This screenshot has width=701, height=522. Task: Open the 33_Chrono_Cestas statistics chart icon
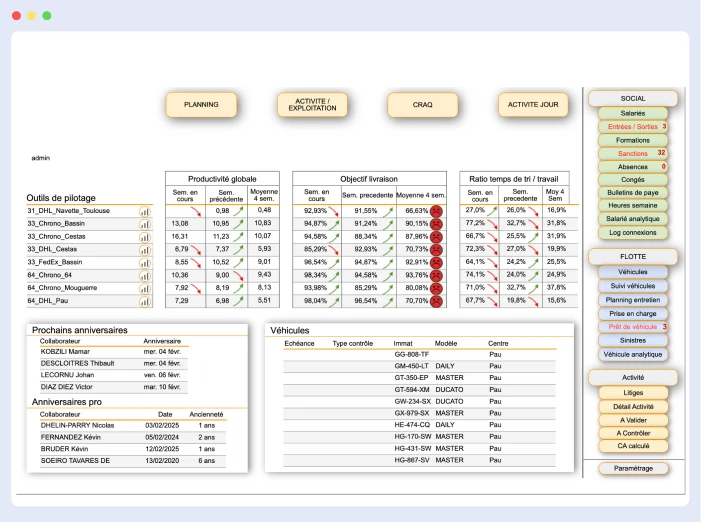pos(144,237)
